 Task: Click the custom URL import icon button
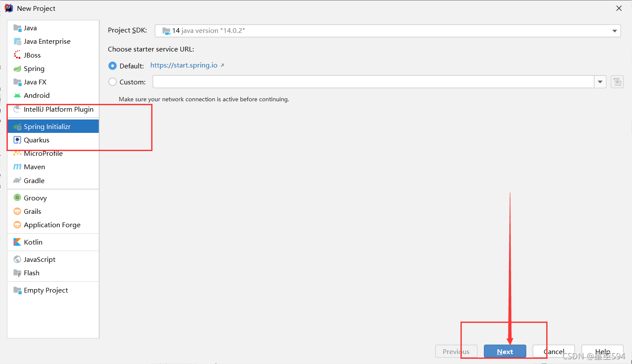617,82
